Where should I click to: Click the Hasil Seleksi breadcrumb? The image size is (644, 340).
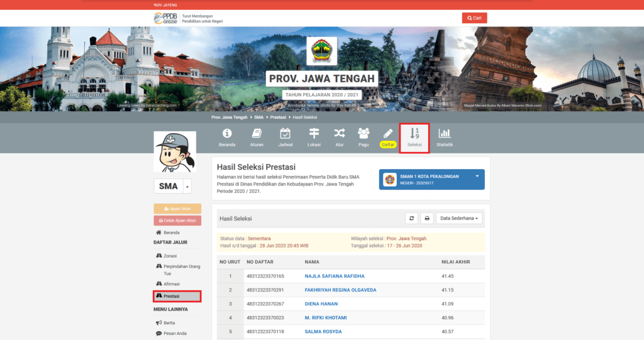click(x=305, y=117)
